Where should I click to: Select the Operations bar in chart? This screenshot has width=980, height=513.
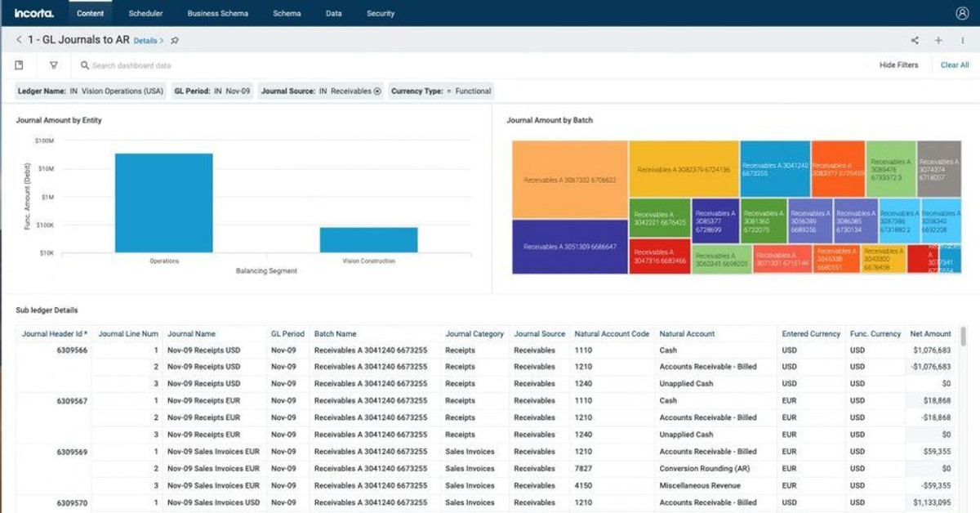click(x=163, y=203)
